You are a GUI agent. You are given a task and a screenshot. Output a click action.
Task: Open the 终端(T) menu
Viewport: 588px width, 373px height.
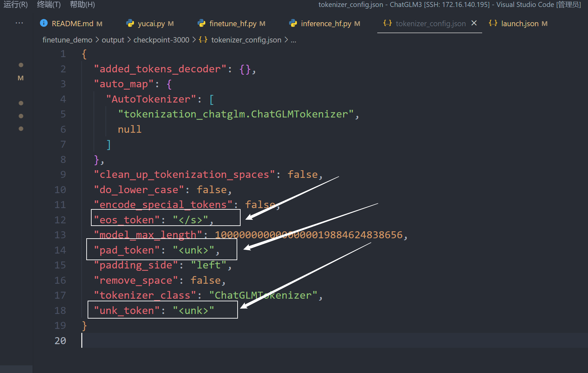pyautogui.click(x=49, y=5)
